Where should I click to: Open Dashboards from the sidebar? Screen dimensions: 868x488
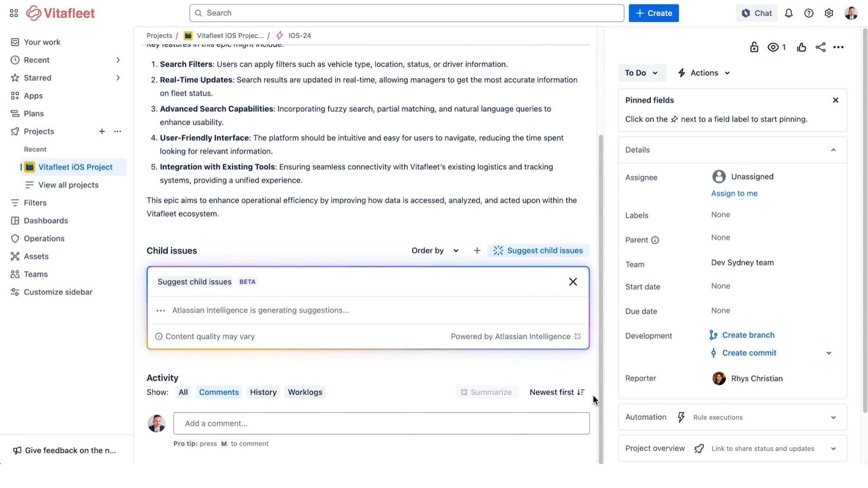[46, 220]
